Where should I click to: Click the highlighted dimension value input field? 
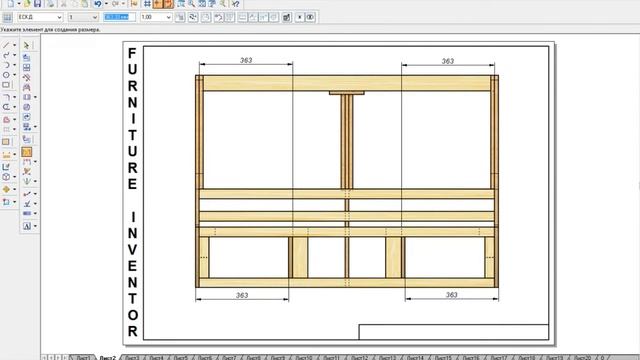119,17
